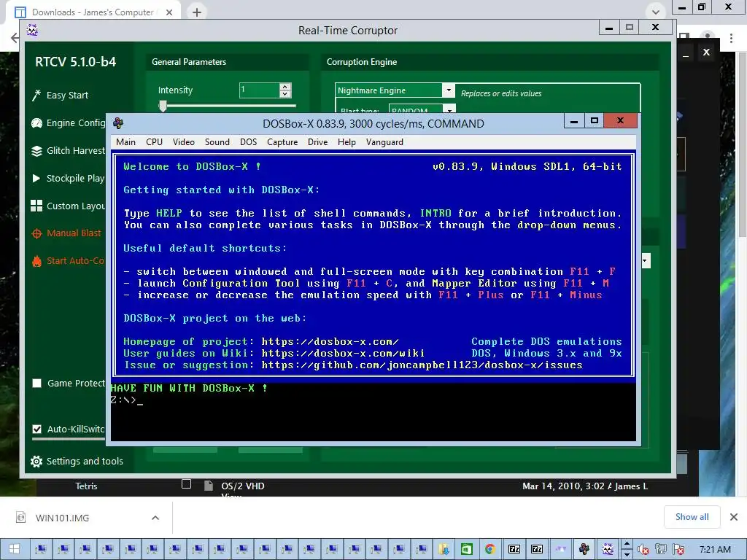The width and height of the screenshot is (747, 560).
Task: Expand WIN101.IMG download options chevron
Action: [155, 518]
